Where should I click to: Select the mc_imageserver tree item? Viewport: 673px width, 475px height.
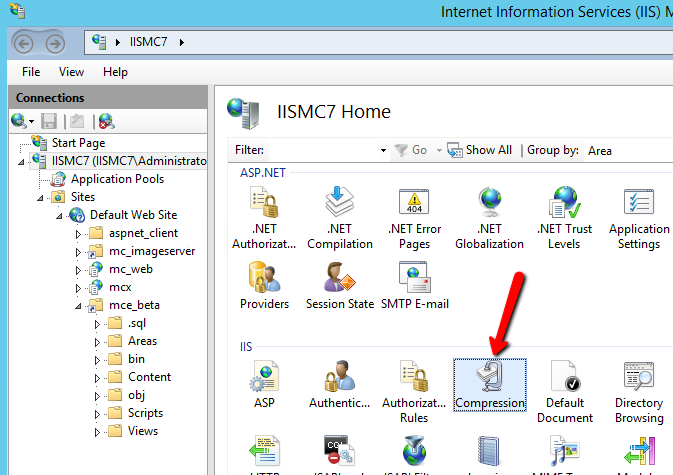(x=152, y=251)
